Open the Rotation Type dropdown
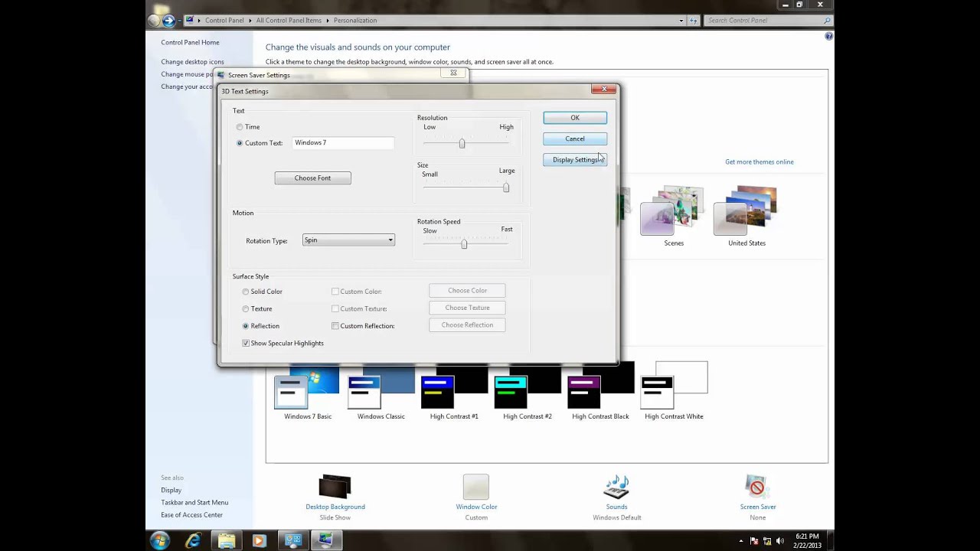The width and height of the screenshot is (980, 551). 348,240
